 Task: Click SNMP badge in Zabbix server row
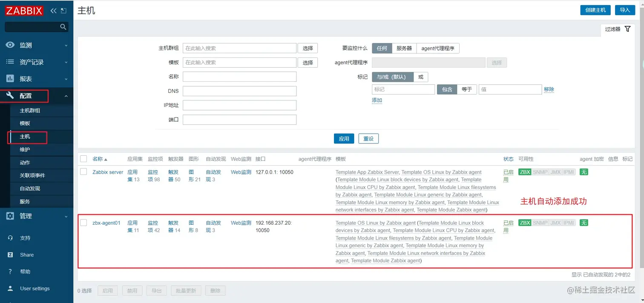click(540, 172)
